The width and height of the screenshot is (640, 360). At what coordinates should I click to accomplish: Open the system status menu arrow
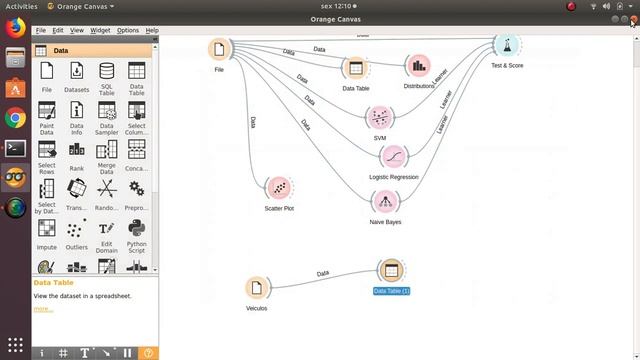tap(631, 6)
